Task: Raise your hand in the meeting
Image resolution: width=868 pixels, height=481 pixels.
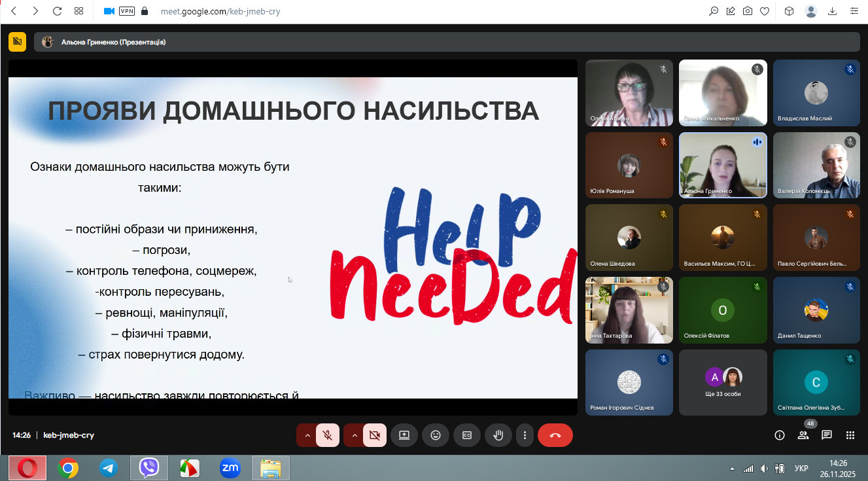Action: point(498,435)
